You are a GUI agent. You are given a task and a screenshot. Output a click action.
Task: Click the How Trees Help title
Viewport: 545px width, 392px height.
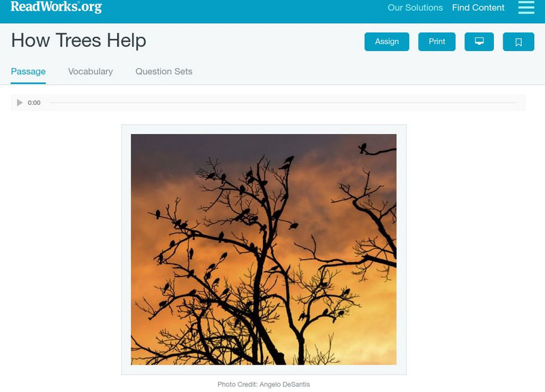point(78,41)
